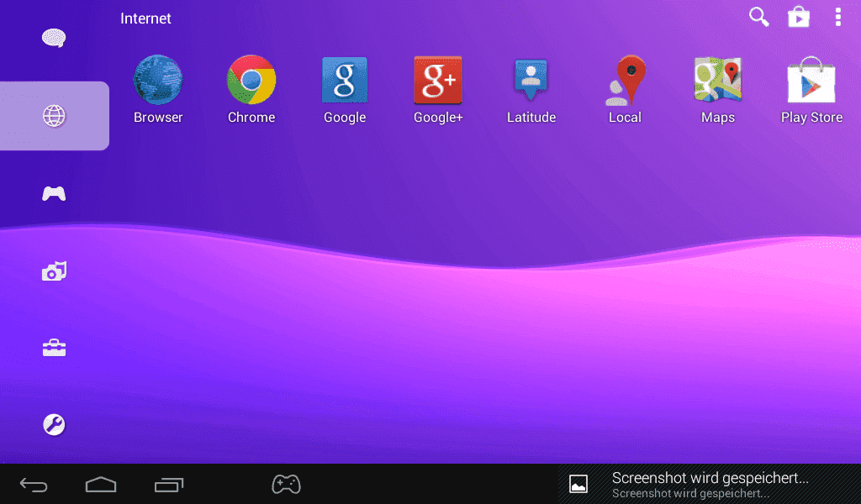Open the 'Screenshot wird gespeichert...' notification
Viewport: 861px width, 504px height.
(710, 484)
